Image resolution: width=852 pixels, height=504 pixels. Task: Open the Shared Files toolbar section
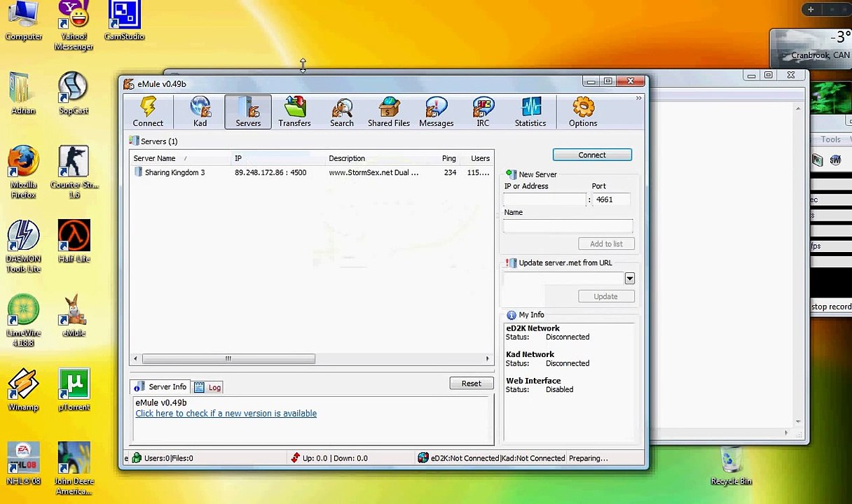[x=389, y=113]
